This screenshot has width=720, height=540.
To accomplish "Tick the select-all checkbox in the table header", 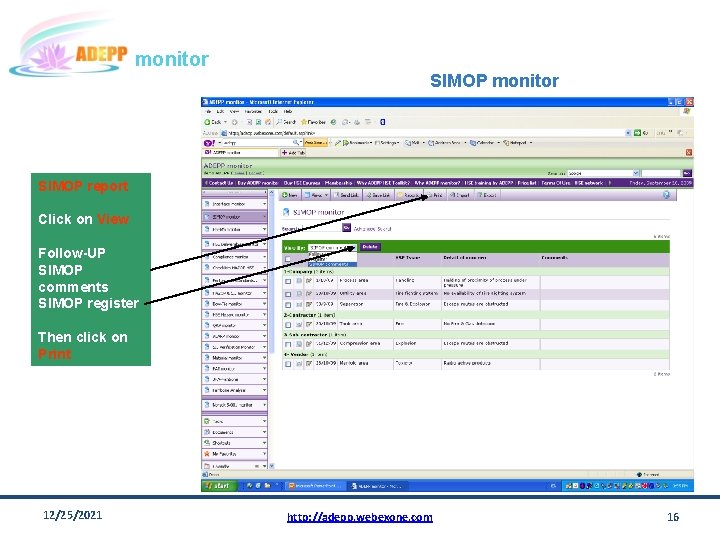I will click(288, 259).
